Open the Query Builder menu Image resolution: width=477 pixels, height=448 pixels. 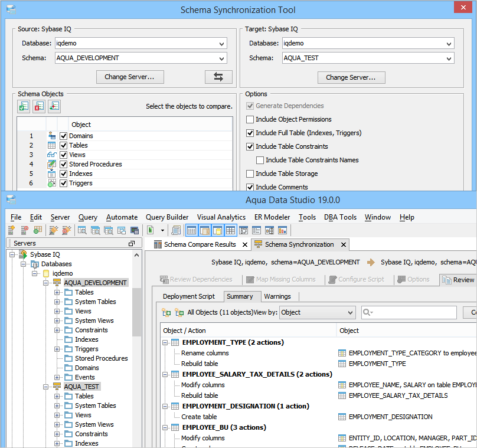(x=167, y=217)
